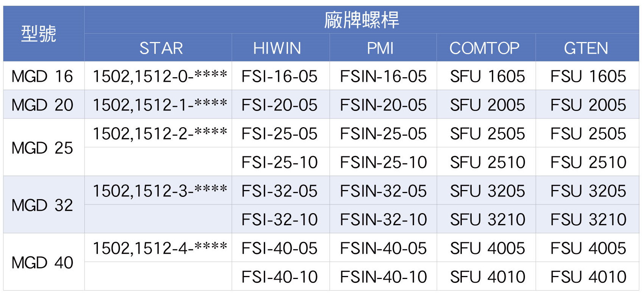
Task: Select the COMTOP column header
Action: [x=484, y=48]
